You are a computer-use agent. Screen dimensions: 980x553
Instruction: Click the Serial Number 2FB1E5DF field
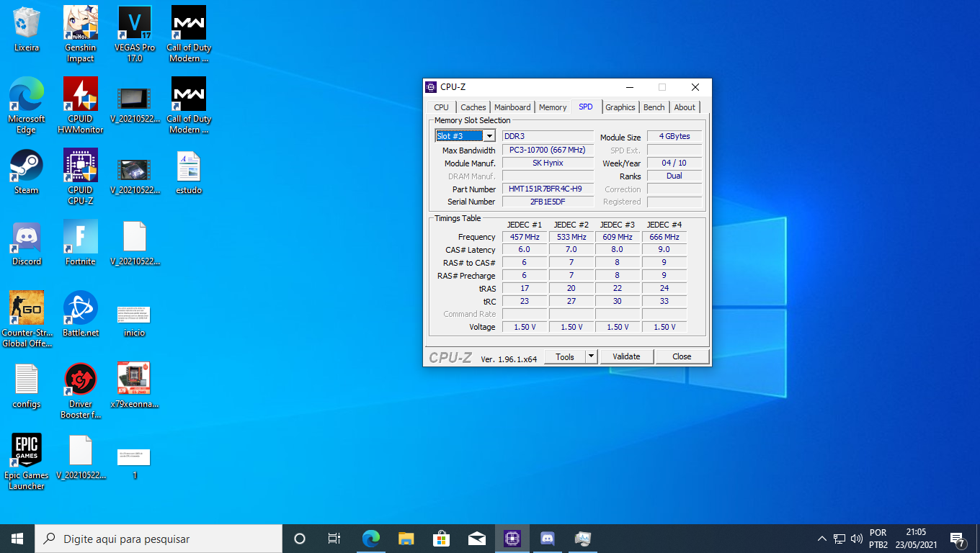click(x=548, y=202)
